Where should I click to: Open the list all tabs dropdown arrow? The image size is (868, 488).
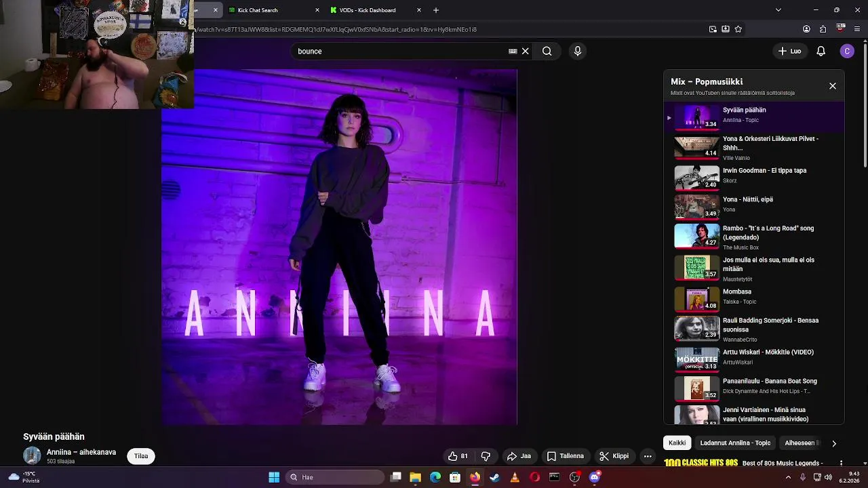[x=778, y=10]
